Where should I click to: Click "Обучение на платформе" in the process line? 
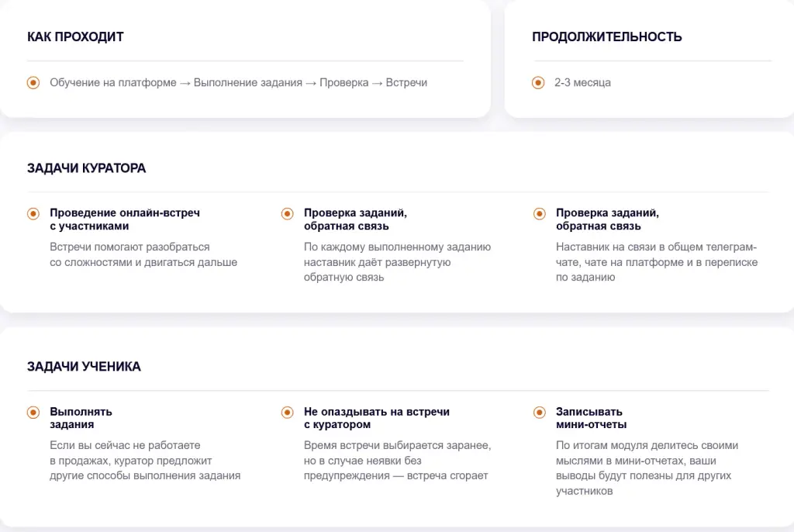[113, 82]
